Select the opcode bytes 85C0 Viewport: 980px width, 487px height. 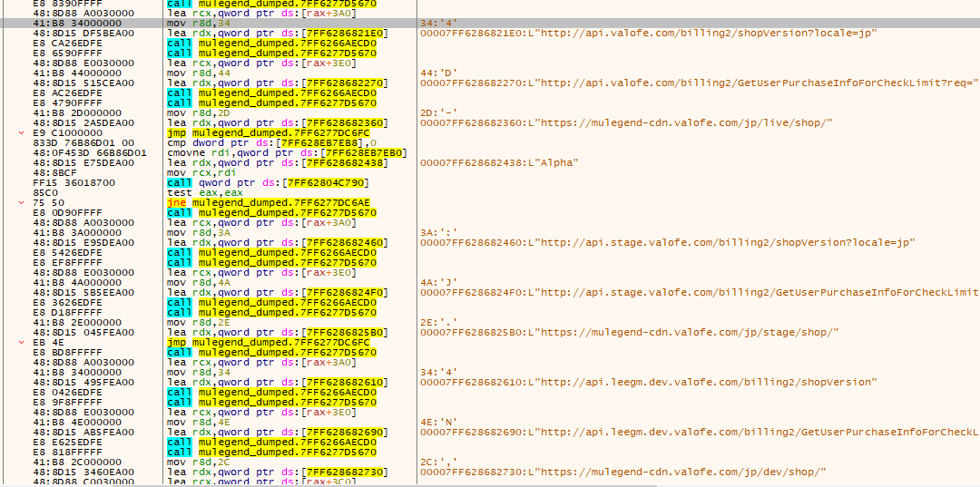click(x=45, y=193)
